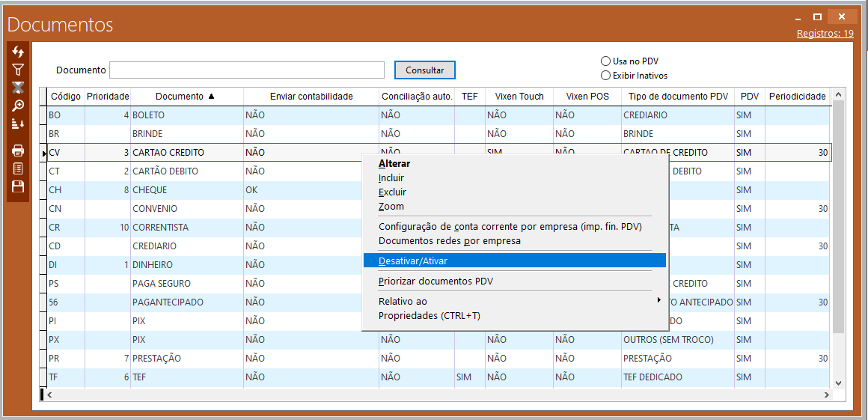This screenshot has height=420, width=868.
Task: Click the clear filter X icon
Action: pos(18,88)
